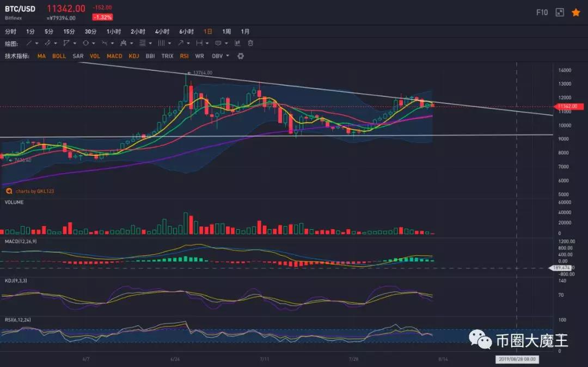Click the KDJ(9,3,3) panel label
Viewport: 588px width, 367px height.
click(x=16, y=280)
